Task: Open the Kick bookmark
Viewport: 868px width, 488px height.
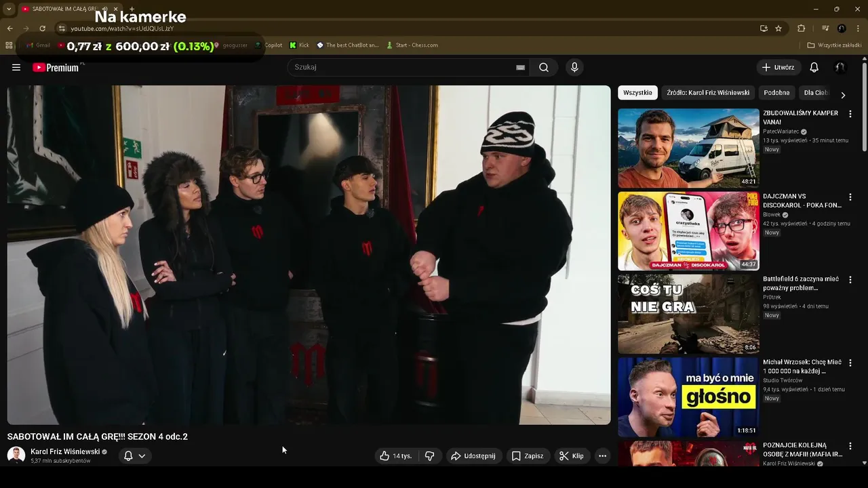Action: [x=299, y=45]
